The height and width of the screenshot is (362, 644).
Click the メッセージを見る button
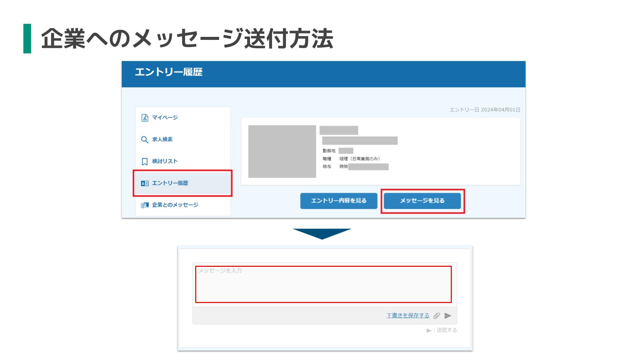click(x=423, y=201)
